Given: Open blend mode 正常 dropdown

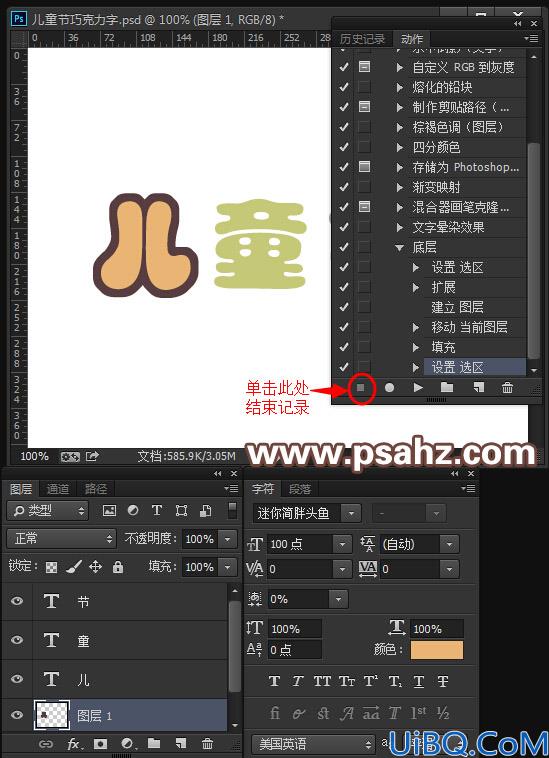Looking at the screenshot, I should click(x=61, y=539).
